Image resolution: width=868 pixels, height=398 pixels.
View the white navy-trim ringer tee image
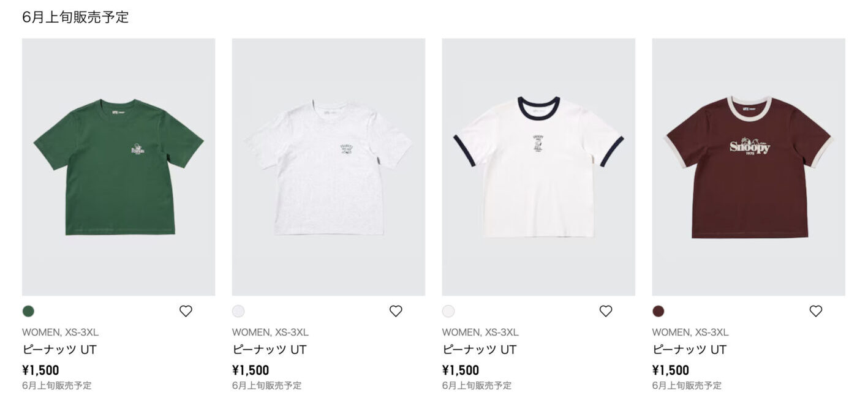538,167
